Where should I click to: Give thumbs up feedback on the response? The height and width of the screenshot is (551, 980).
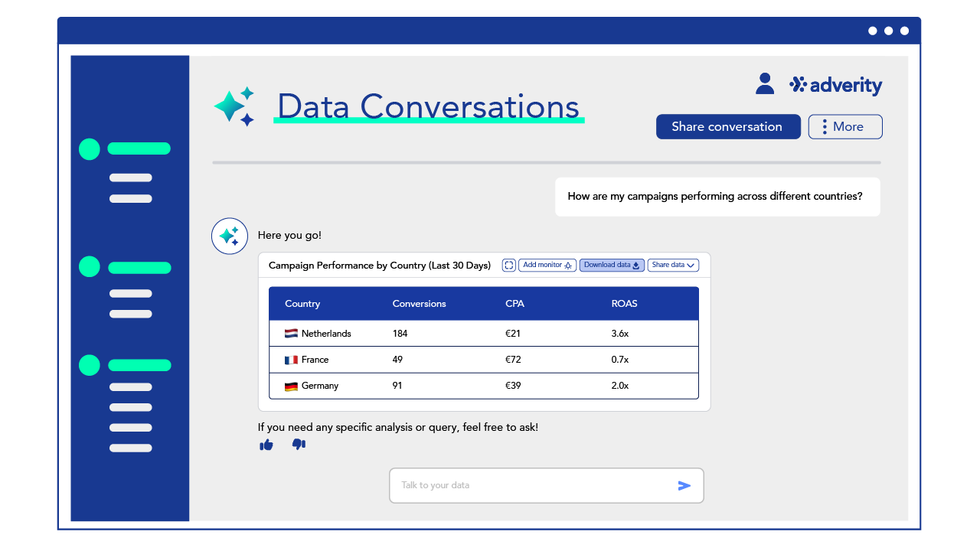266,444
